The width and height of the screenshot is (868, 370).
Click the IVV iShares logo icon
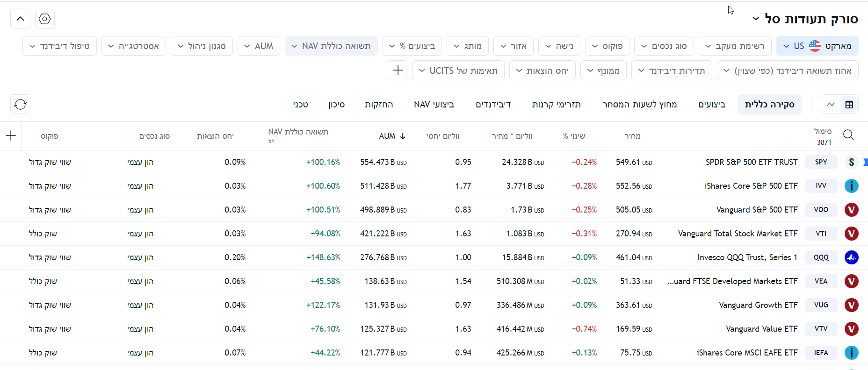851,186
